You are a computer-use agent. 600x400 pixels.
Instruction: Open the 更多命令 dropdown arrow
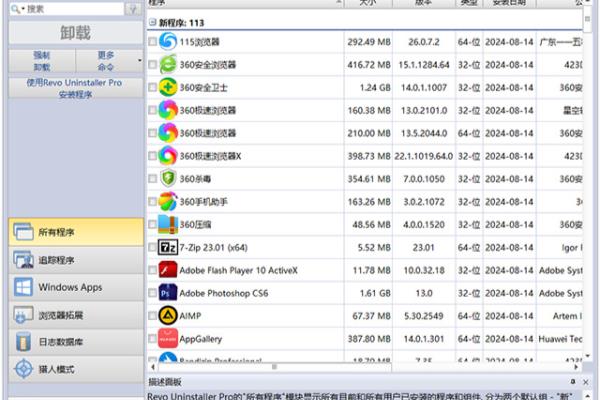pos(140,60)
